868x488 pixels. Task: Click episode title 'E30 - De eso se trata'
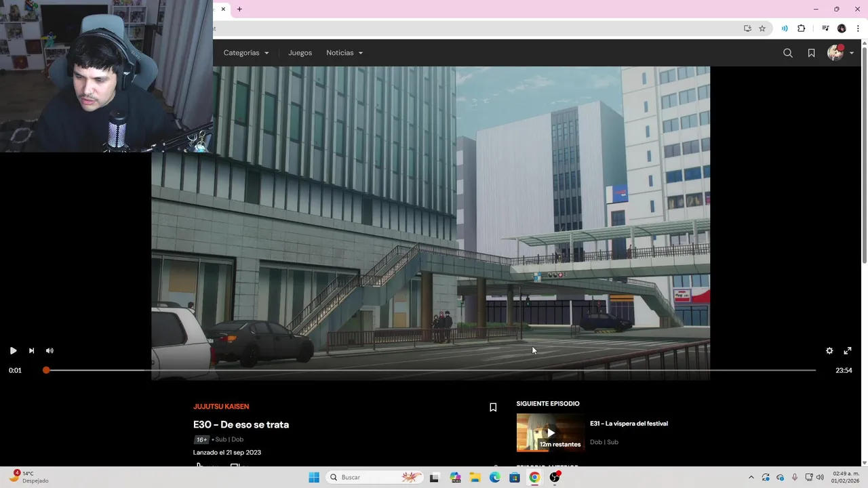(241, 424)
